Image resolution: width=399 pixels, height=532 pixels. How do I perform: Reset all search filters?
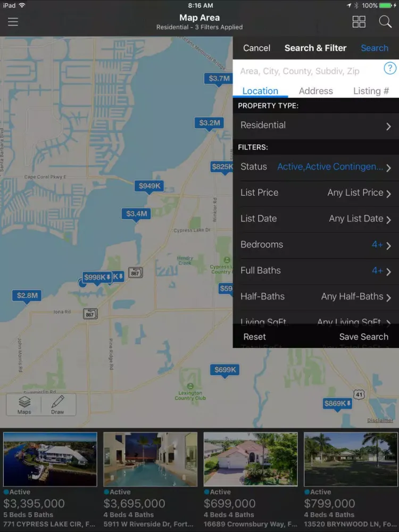pos(254,337)
